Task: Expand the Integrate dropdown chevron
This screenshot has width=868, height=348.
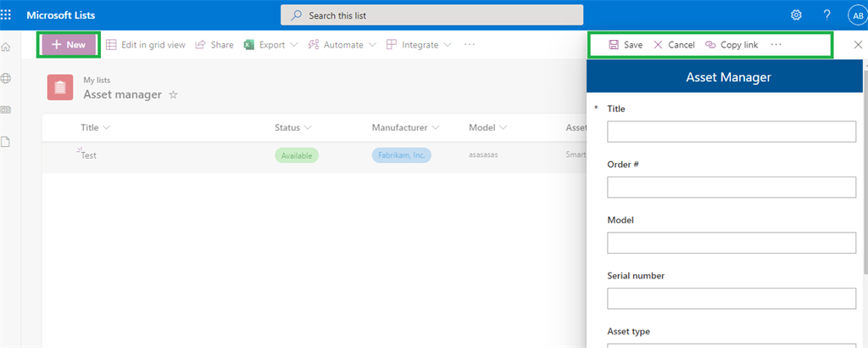Action: click(448, 45)
